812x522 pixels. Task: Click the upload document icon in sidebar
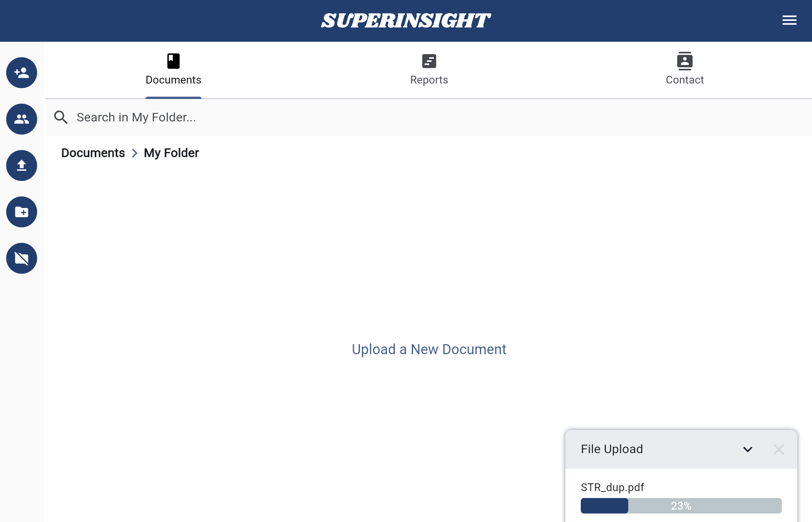point(22,166)
